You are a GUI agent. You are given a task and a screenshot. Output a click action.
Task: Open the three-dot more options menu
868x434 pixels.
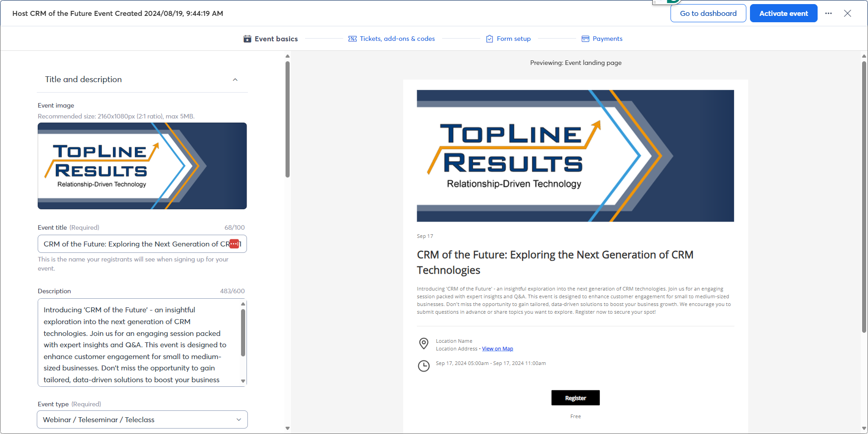(x=829, y=14)
